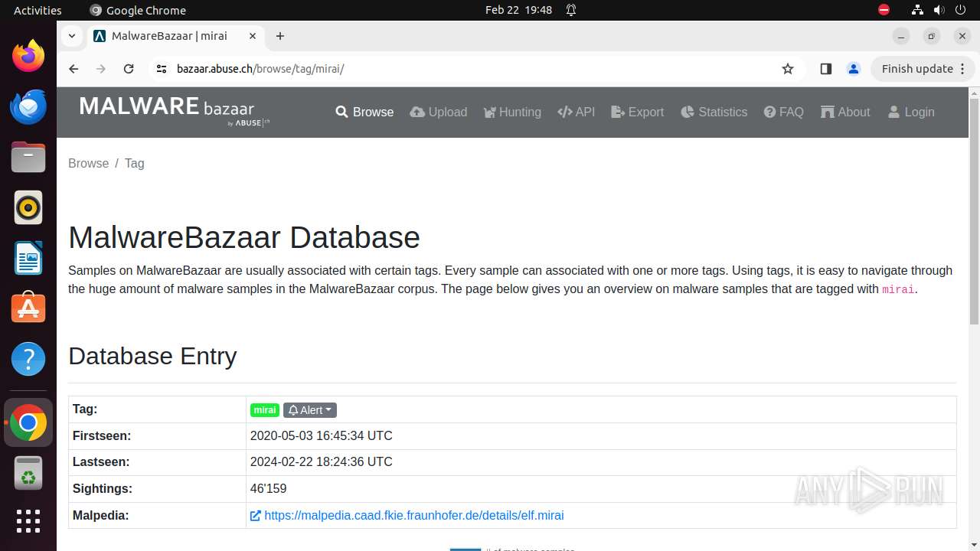Open the power menu icon
The image size is (980, 551).
point(962,10)
